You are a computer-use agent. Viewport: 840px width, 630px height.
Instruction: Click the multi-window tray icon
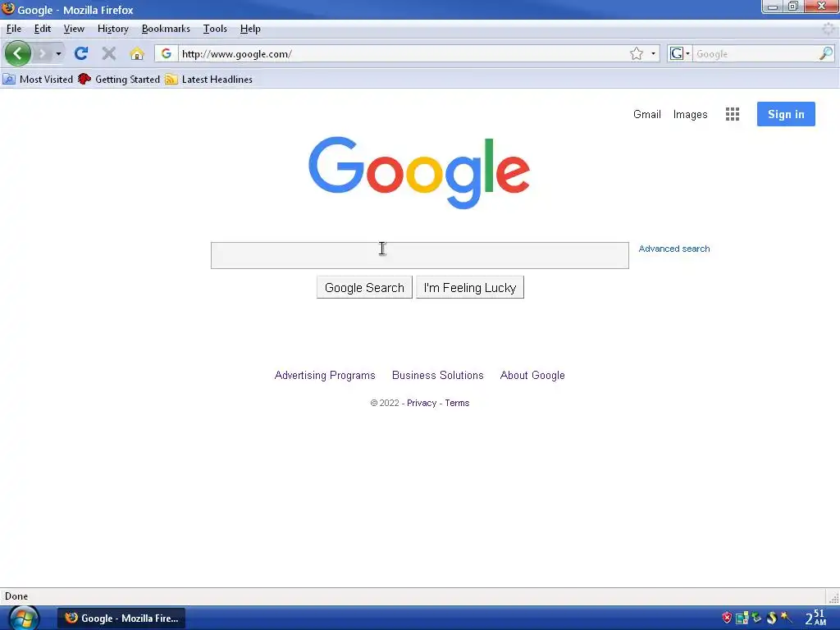(742, 618)
